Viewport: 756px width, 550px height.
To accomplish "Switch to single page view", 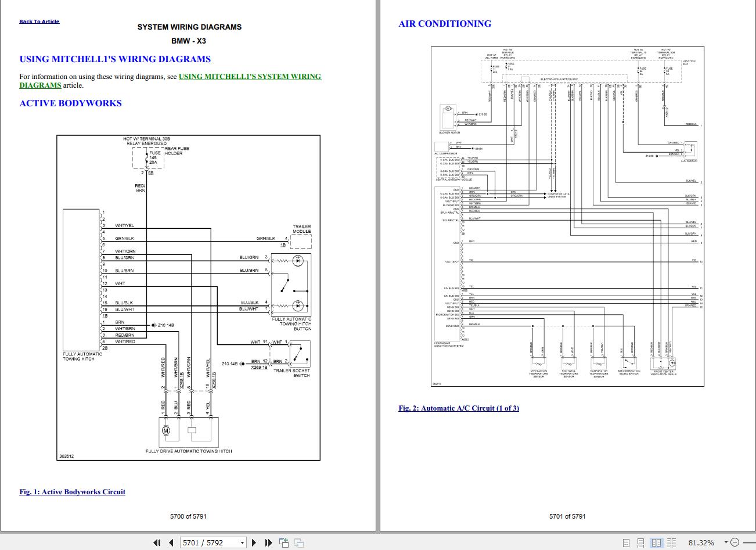I will 626,542.
